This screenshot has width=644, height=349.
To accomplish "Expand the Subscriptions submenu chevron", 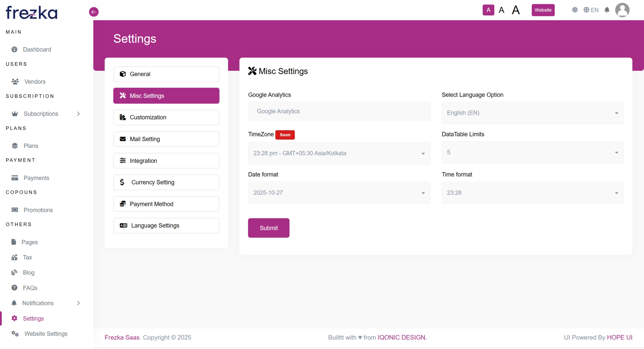I will [x=78, y=114].
